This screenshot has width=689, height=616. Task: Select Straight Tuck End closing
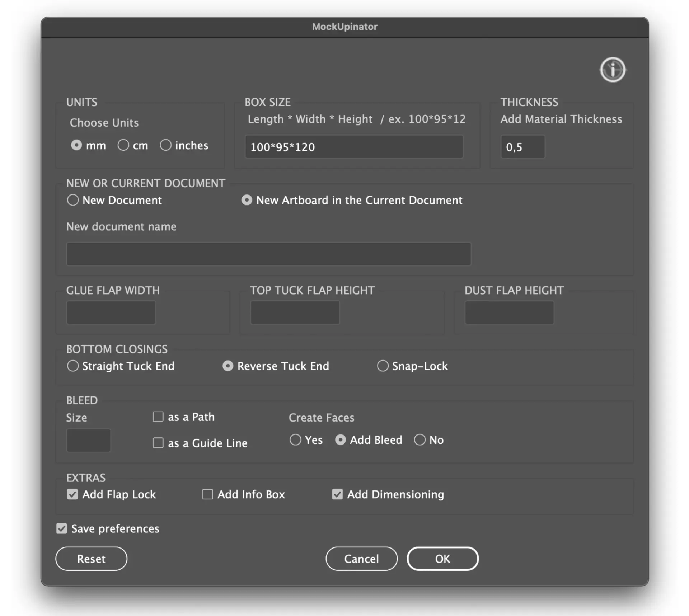[73, 366]
